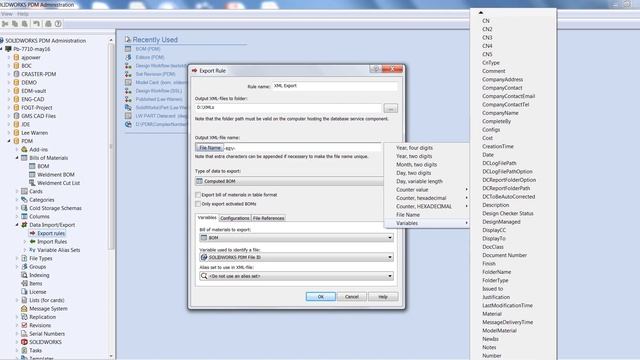Select File Types tree item

point(40,258)
